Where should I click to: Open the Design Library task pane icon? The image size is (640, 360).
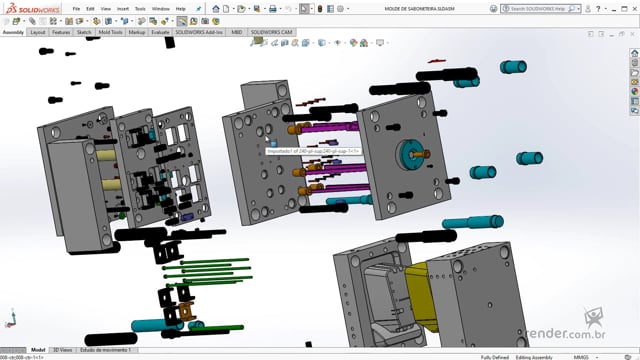pyautogui.click(x=635, y=62)
